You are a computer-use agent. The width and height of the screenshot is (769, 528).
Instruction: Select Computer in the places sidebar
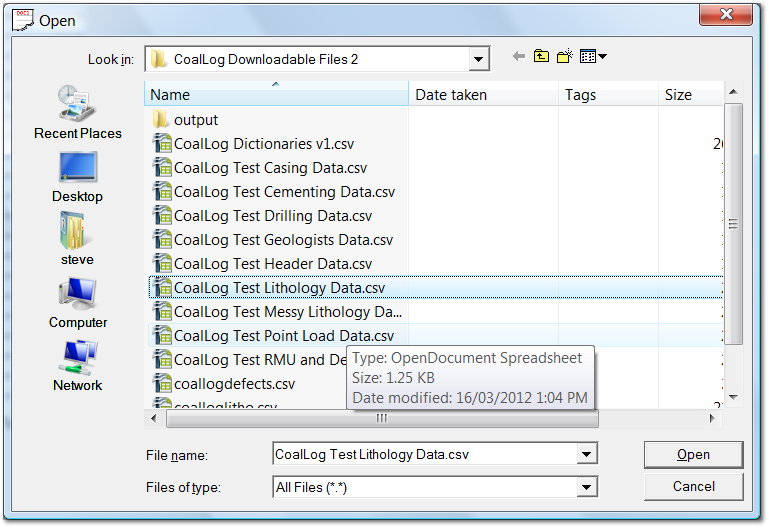[77, 301]
